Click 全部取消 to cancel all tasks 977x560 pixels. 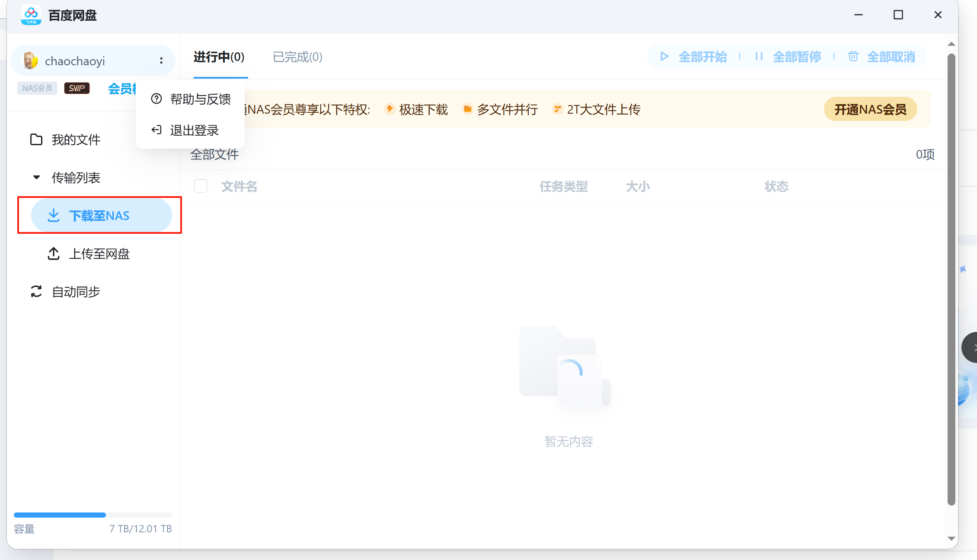click(882, 57)
